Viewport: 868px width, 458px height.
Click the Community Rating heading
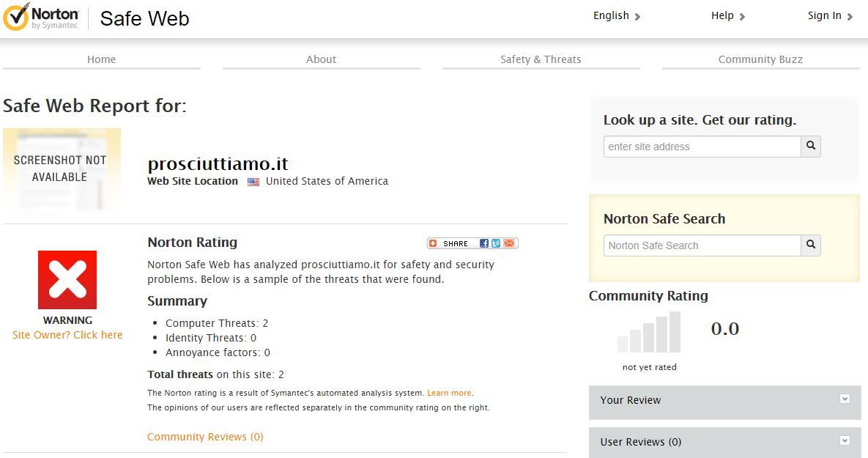(648, 296)
